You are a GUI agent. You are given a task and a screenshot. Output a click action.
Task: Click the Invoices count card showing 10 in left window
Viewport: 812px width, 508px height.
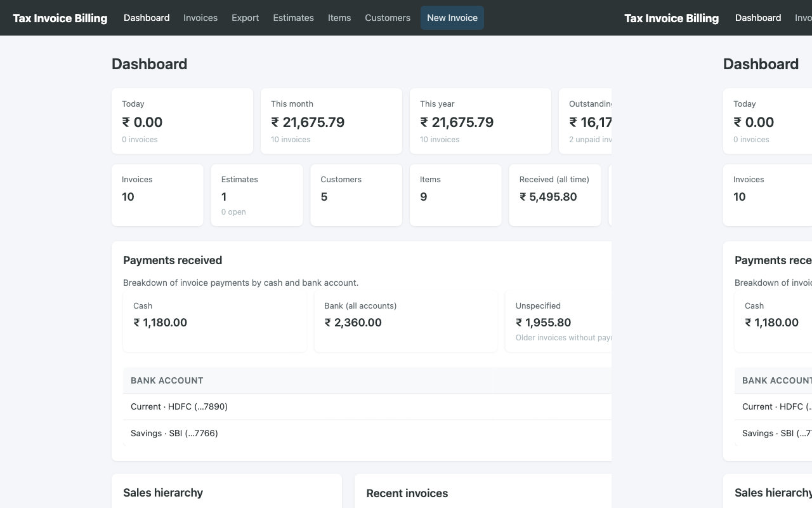157,195
